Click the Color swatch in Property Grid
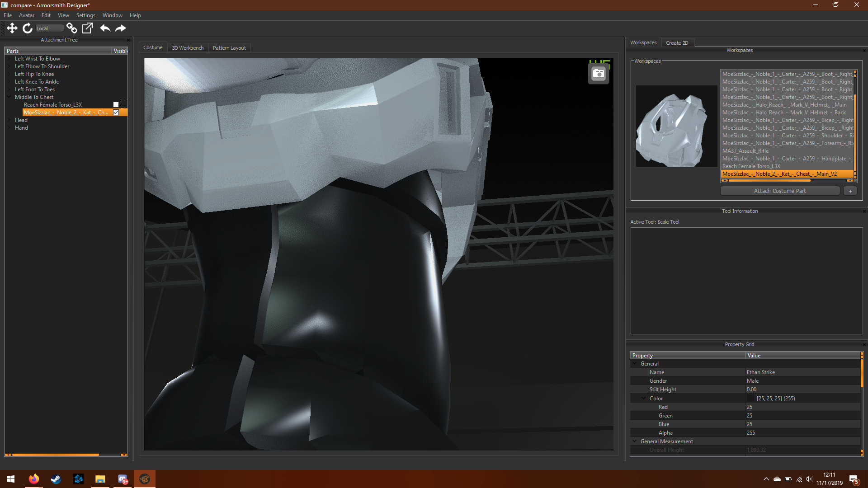868x488 pixels. click(x=751, y=399)
